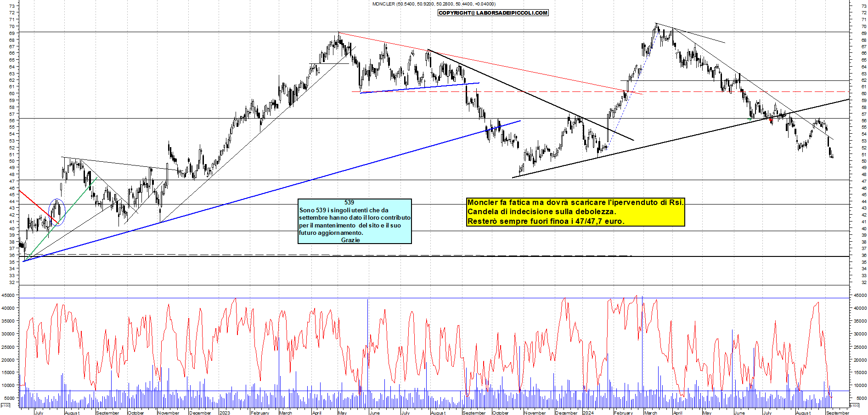Screen dimensions: 868x415
Task: Click '32' on the right price axis
Action: point(864,282)
